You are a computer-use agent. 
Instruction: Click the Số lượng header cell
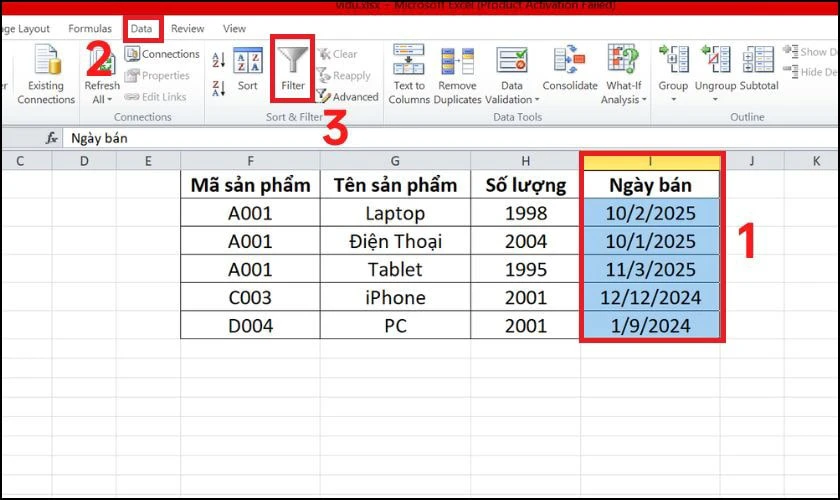(526, 185)
